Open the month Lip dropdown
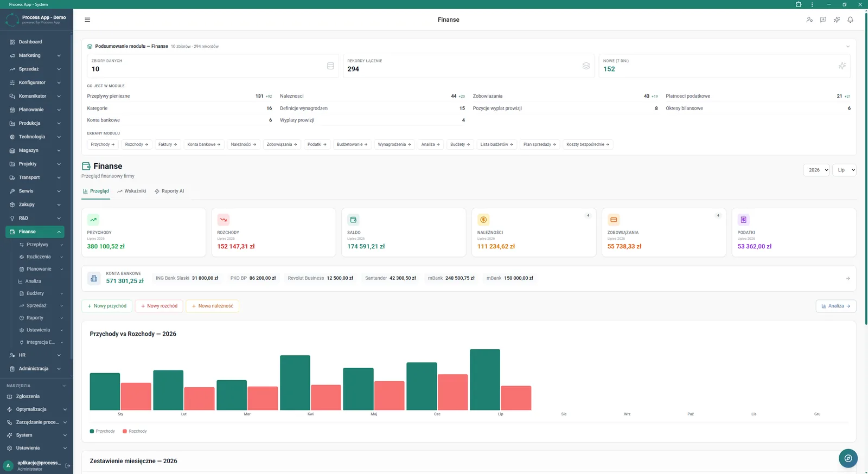Image resolution: width=868 pixels, height=474 pixels. tap(844, 170)
